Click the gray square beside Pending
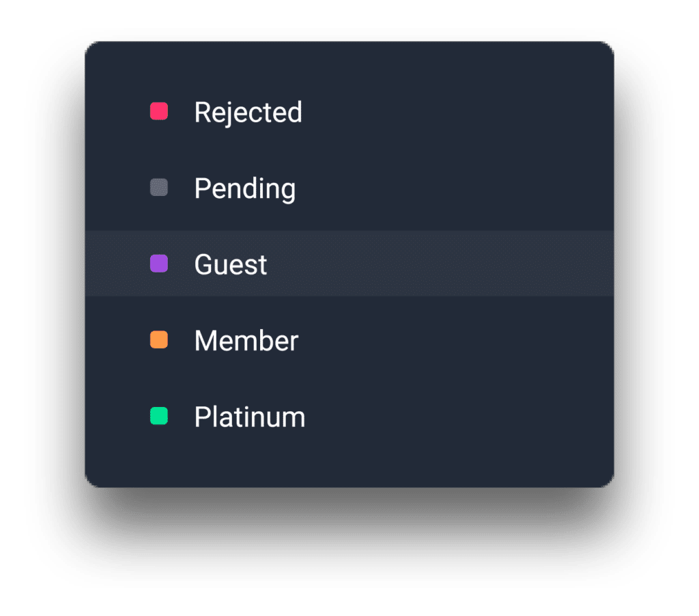Screen dimensions: 699x616 [159, 187]
